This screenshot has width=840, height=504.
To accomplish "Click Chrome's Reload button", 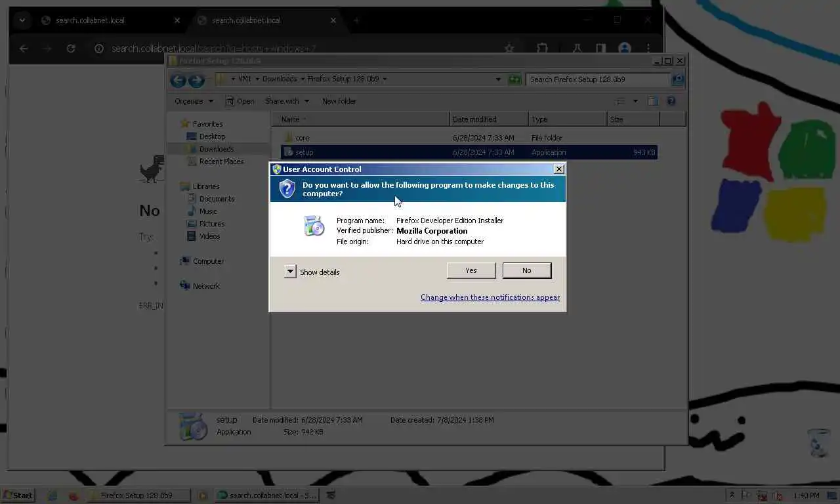I will tap(71, 49).
